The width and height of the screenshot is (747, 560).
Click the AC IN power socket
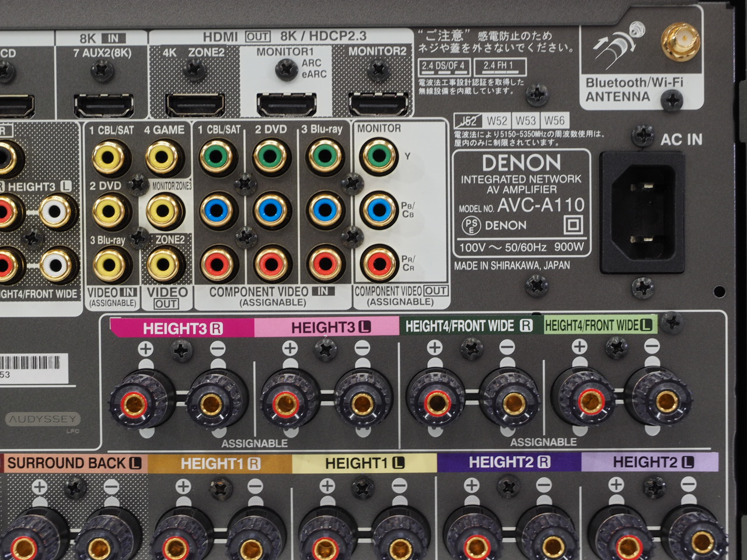tap(643, 212)
